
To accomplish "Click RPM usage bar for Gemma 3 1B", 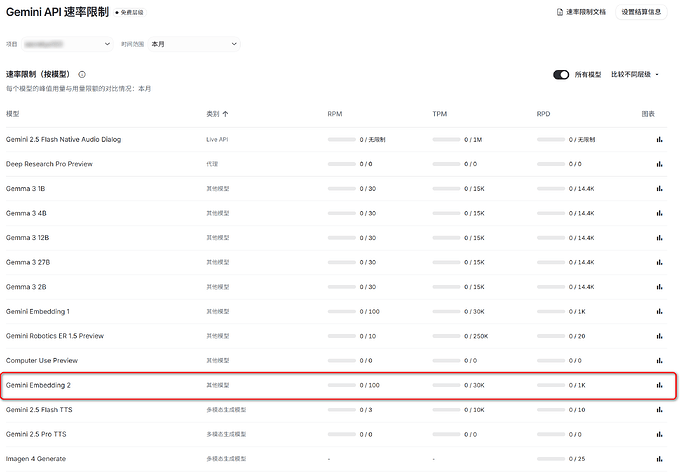I will coord(341,189).
